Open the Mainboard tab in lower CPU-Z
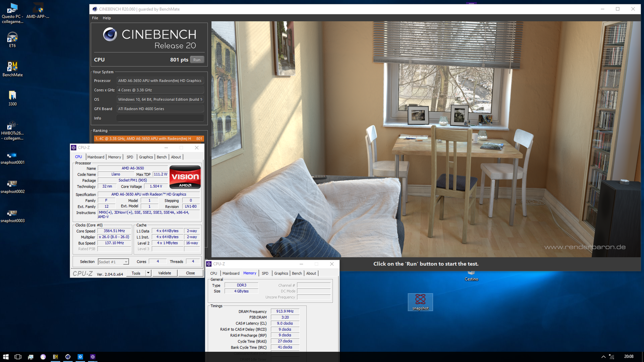 (231, 273)
